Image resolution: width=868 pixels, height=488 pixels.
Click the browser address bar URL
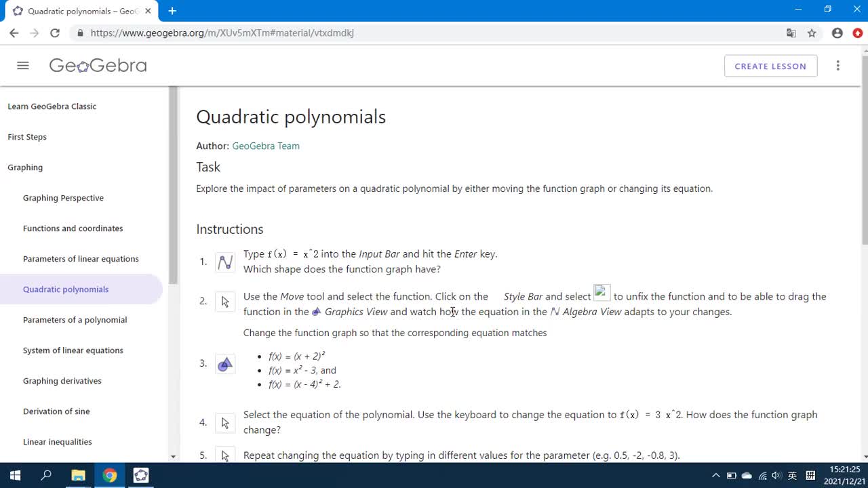(x=222, y=33)
